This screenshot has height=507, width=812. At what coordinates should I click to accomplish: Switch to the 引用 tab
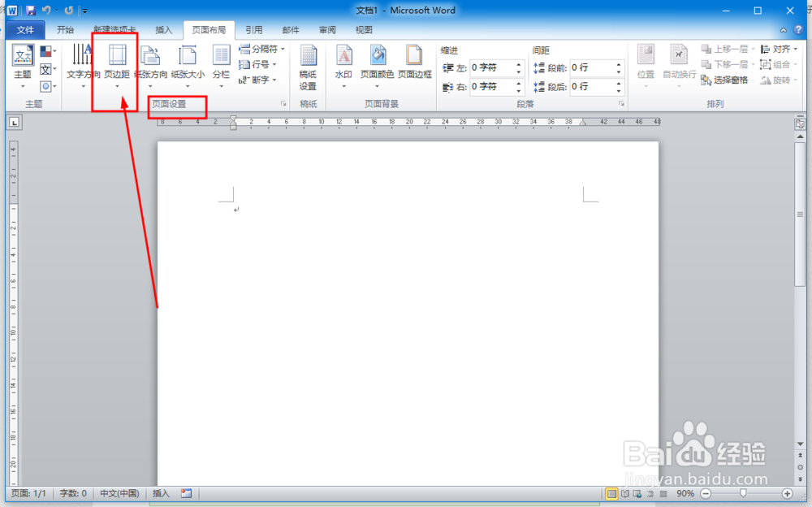point(253,30)
